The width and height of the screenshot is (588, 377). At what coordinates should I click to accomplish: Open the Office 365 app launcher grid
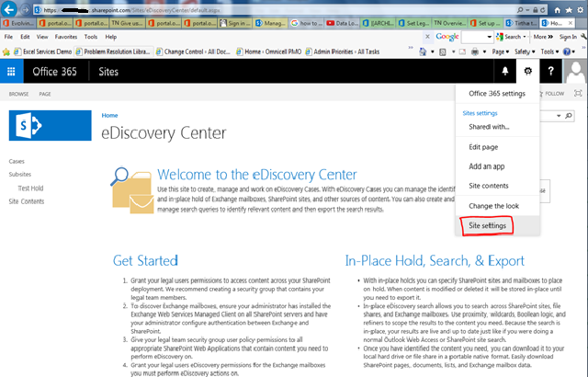11,72
